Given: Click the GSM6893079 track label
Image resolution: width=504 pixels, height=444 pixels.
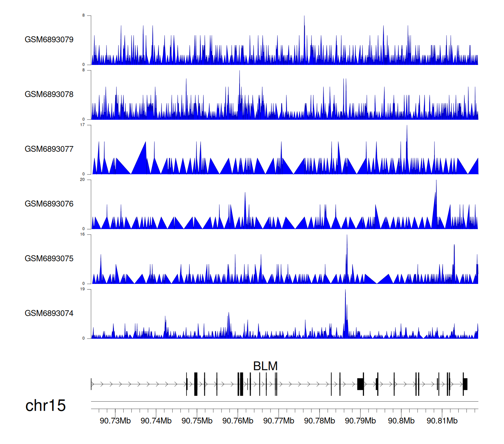Looking at the screenshot, I should point(49,40).
